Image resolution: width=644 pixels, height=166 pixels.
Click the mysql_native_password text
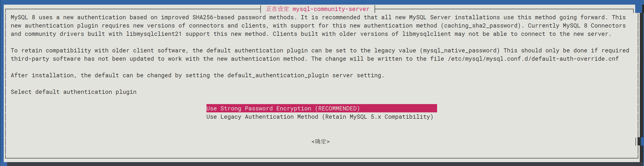[459, 50]
